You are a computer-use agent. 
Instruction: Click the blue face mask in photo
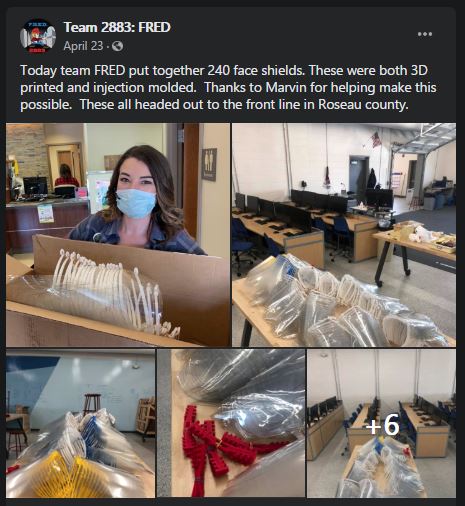tap(136, 204)
